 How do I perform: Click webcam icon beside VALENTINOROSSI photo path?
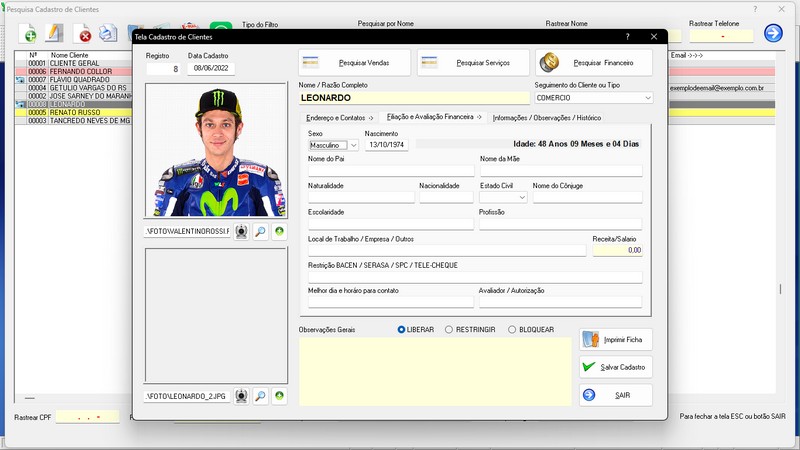click(241, 231)
